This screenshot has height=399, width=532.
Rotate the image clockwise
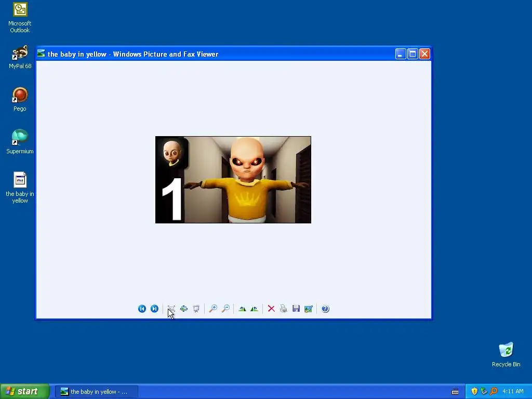coord(242,309)
